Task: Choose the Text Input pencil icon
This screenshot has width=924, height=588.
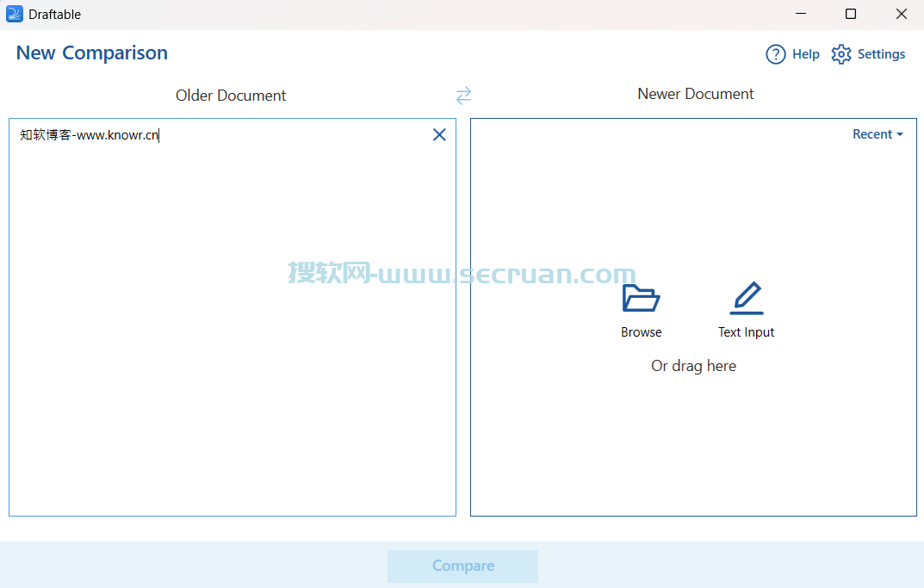Action: 747,298
